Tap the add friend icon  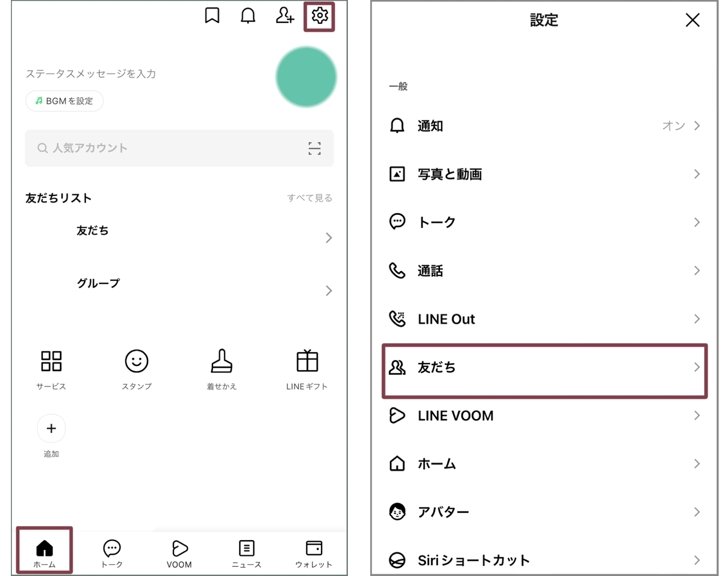[x=284, y=16]
